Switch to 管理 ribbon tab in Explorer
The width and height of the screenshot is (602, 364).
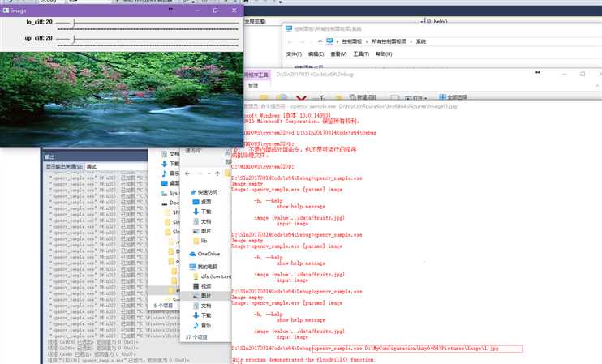[x=253, y=86]
